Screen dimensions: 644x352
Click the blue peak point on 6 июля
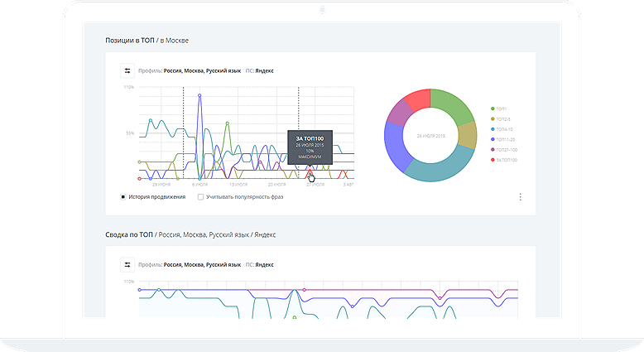pyautogui.click(x=199, y=95)
